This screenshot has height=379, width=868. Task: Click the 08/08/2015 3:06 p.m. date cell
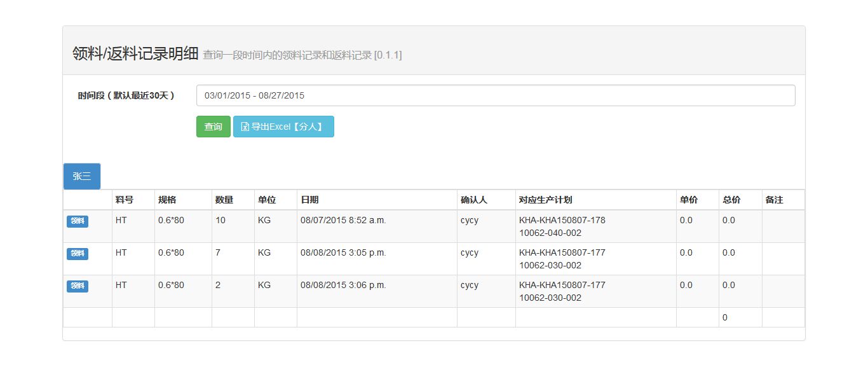pos(343,286)
